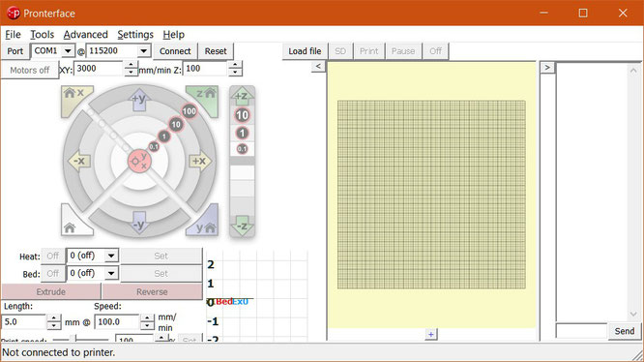Toggle the Bed Off button
This screenshot has height=362, width=644.
(x=52, y=274)
